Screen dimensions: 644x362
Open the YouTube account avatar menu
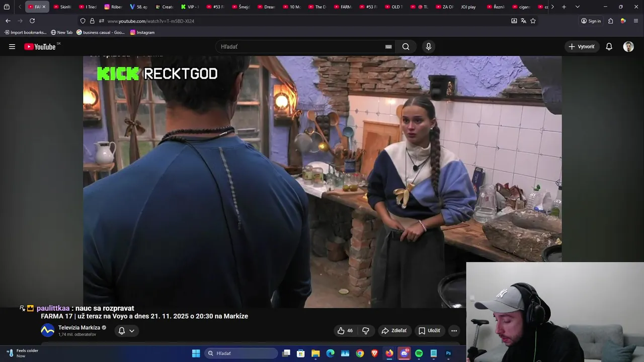[628, 47]
